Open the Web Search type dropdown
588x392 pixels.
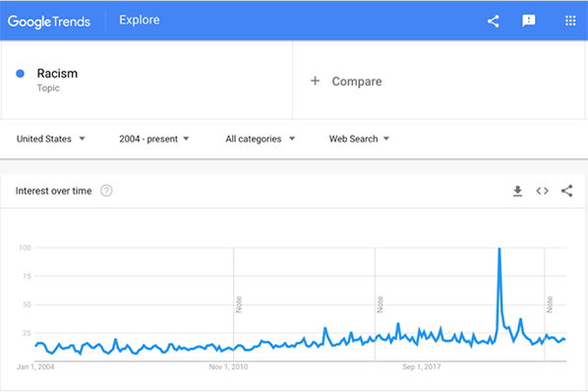pyautogui.click(x=359, y=140)
